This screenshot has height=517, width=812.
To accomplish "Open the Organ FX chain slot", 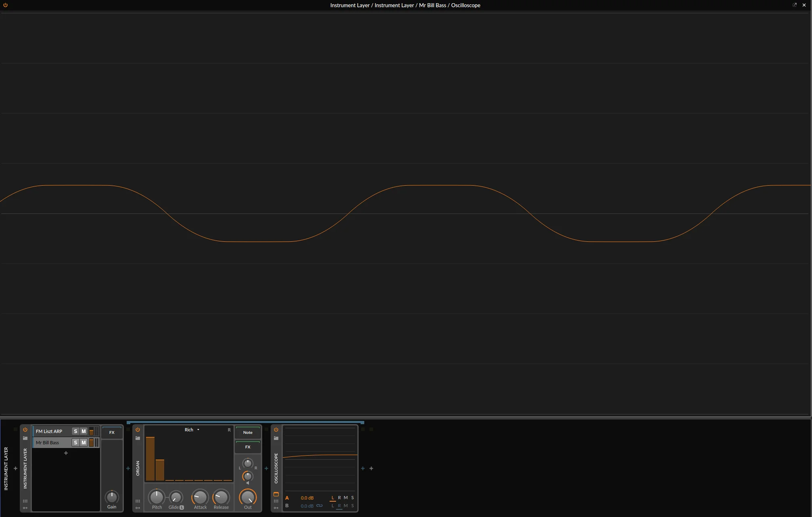I will click(x=248, y=447).
